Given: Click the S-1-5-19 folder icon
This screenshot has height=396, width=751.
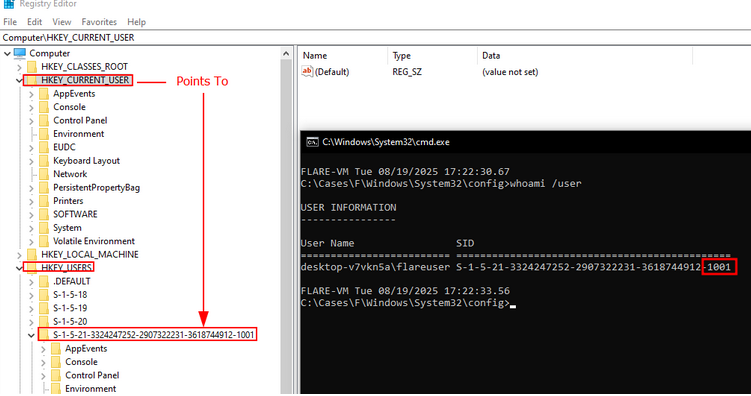Looking at the screenshot, I should click(x=44, y=308).
